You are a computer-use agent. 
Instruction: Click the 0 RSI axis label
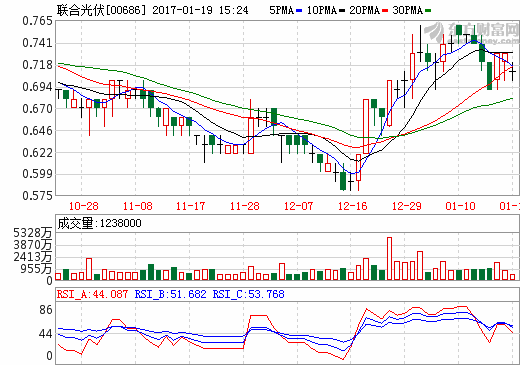pyautogui.click(x=49, y=356)
